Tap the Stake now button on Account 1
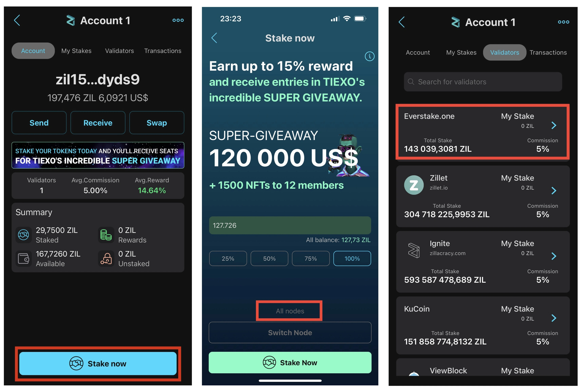The image size is (584, 392). (x=98, y=363)
